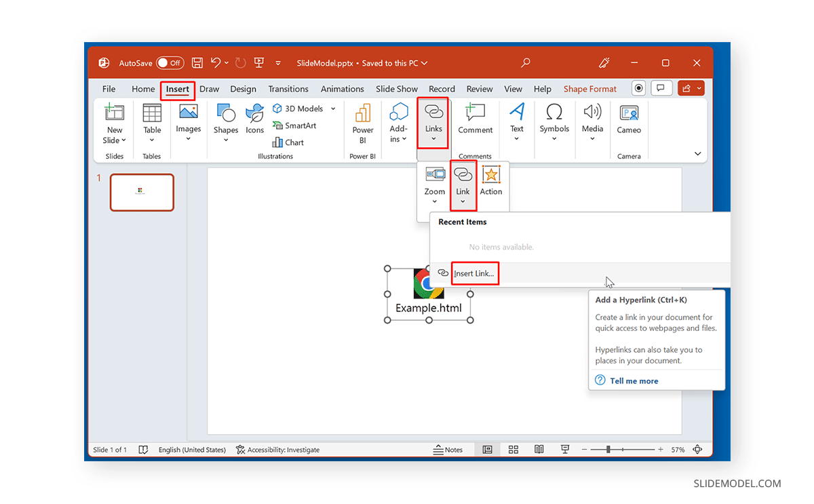Expand the 3D Models dropdown
The height and width of the screenshot is (504, 814).
pyautogui.click(x=332, y=108)
